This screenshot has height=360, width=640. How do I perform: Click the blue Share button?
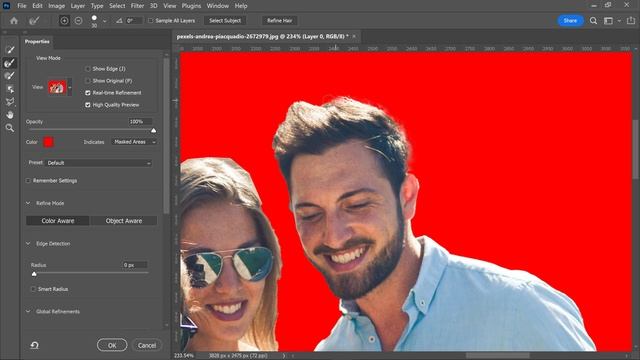(570, 20)
